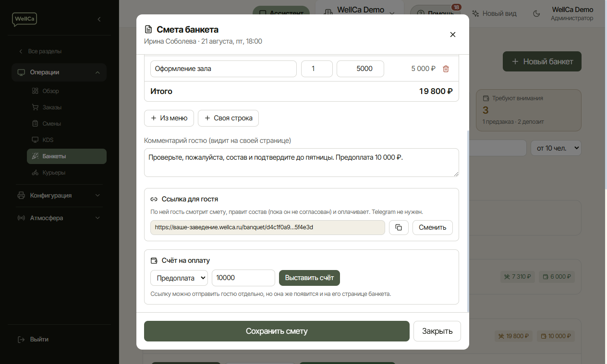Click into the guest comment text area
The height and width of the screenshot is (364, 607).
click(x=302, y=163)
